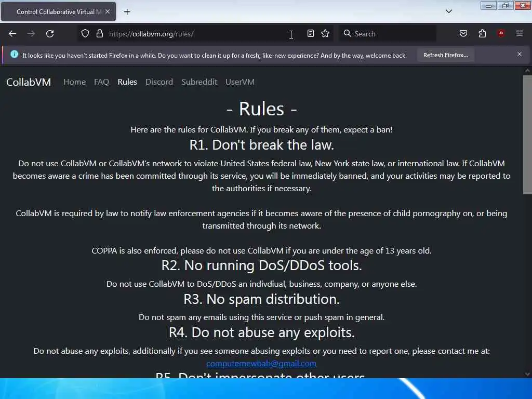This screenshot has width=532, height=399.
Task: Bookmark this page with the star icon
Action: click(325, 34)
